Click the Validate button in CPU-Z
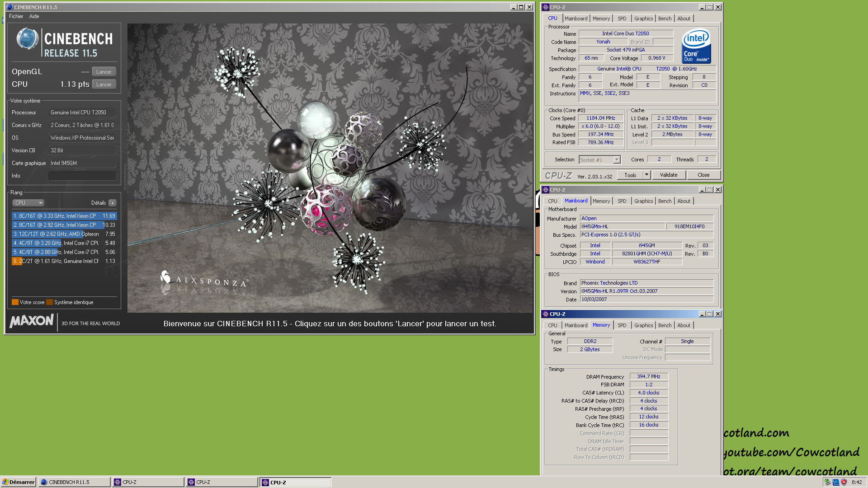868x488 pixels. 669,175
